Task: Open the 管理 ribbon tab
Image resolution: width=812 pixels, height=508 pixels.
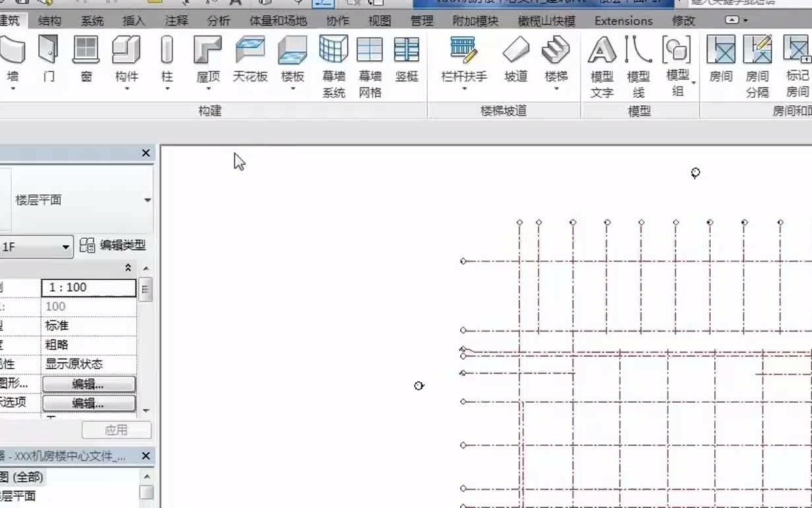Action: (x=421, y=21)
